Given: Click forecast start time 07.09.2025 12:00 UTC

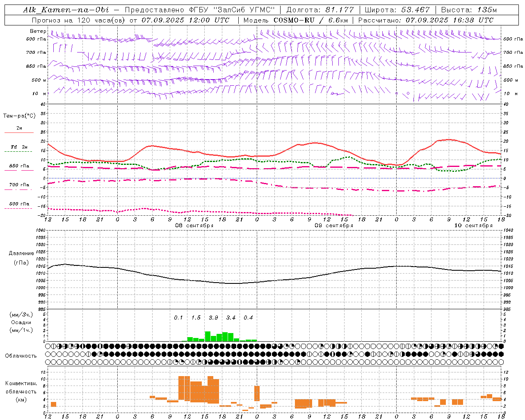Looking at the screenshot, I should (185, 20).
